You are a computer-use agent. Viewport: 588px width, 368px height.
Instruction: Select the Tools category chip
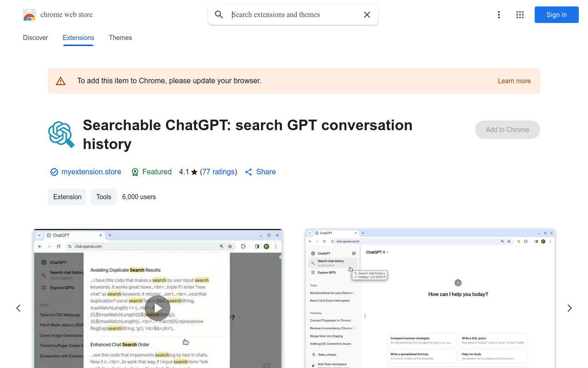click(x=103, y=197)
